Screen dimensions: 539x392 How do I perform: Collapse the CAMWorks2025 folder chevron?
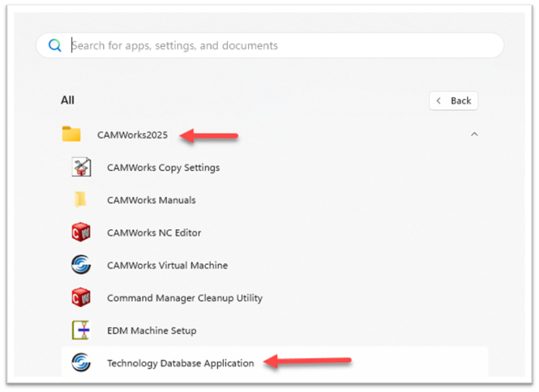pos(474,134)
